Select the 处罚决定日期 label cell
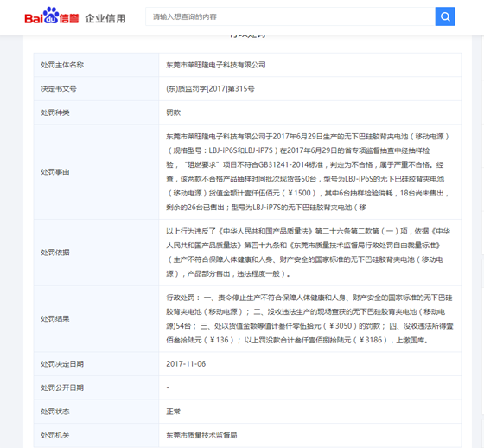Image resolution: width=484 pixels, height=448 pixels. pyautogui.click(x=96, y=363)
